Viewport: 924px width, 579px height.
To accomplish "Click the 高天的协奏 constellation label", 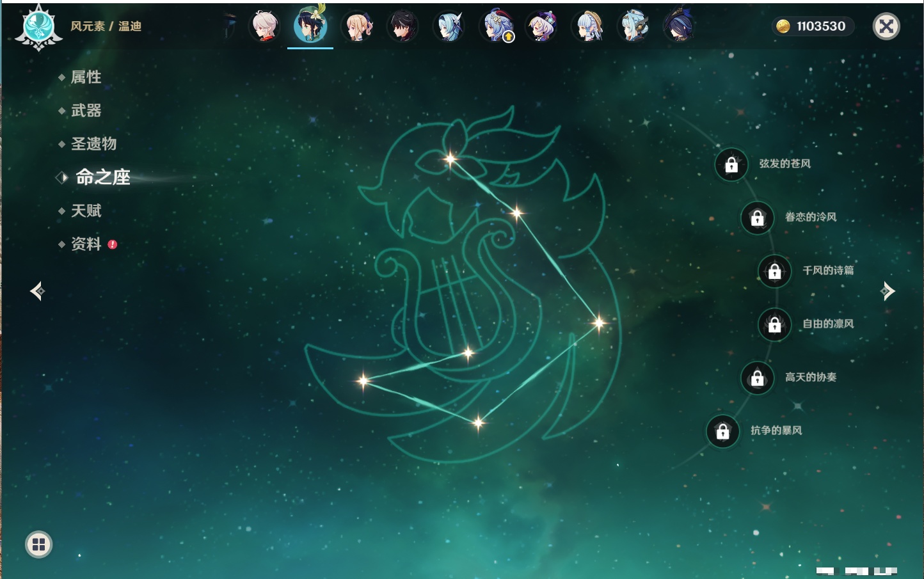I will coord(811,377).
